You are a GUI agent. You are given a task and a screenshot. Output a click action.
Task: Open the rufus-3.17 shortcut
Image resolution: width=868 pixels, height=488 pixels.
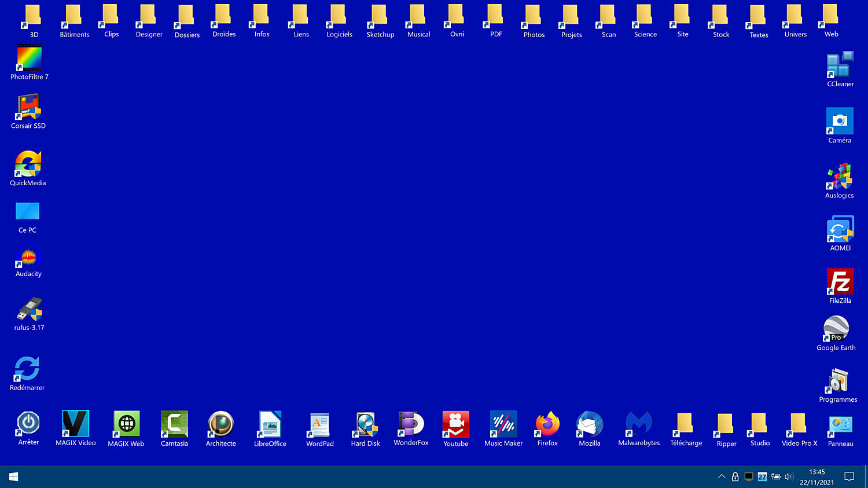[x=29, y=309]
